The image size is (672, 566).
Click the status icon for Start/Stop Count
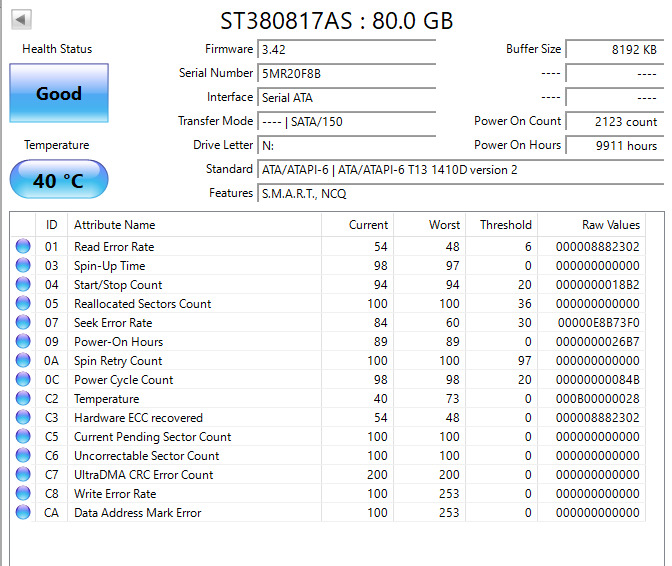coord(23,284)
